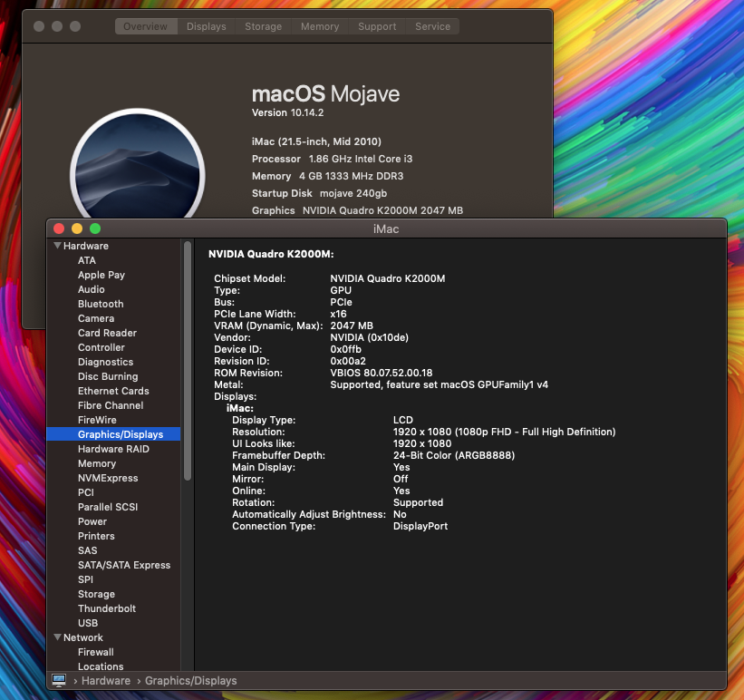
Task: Click the 'VBIOS 80.07.52.00.18' ROM revision value
Action: coord(381,373)
